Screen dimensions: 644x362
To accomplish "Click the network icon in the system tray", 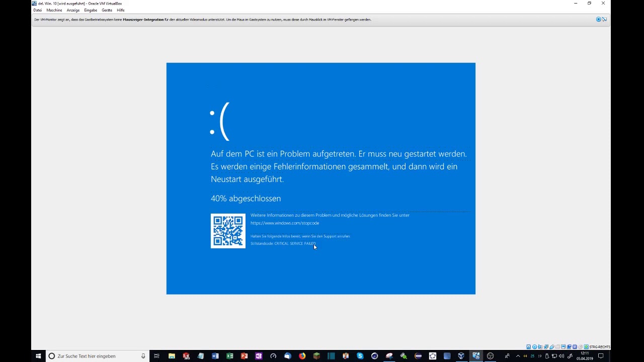I will point(554,356).
